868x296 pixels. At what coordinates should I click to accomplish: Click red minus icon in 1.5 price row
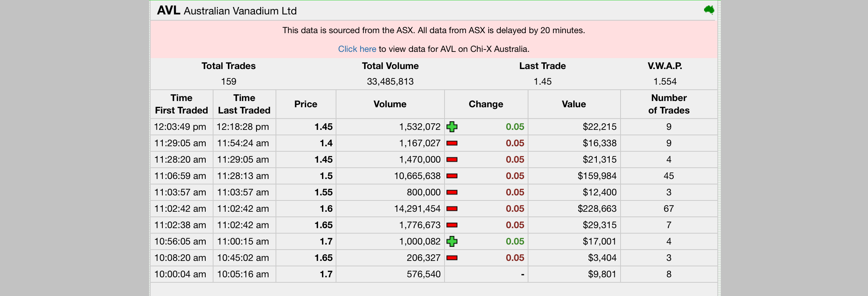452,176
